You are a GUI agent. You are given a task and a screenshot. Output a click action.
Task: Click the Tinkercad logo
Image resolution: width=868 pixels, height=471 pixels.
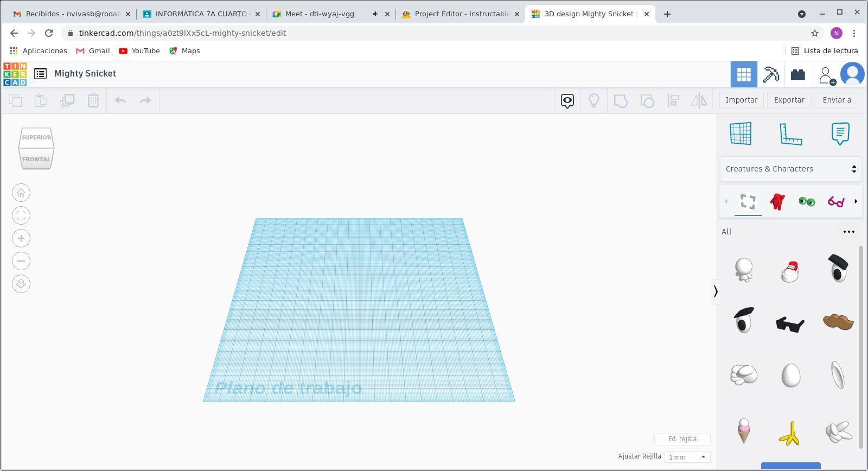15,74
